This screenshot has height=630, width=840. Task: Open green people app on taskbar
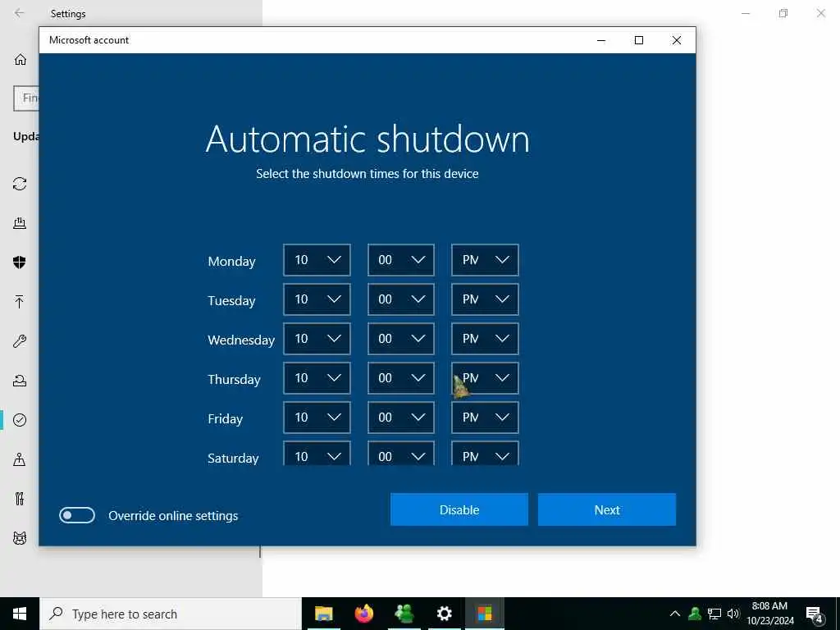click(404, 614)
